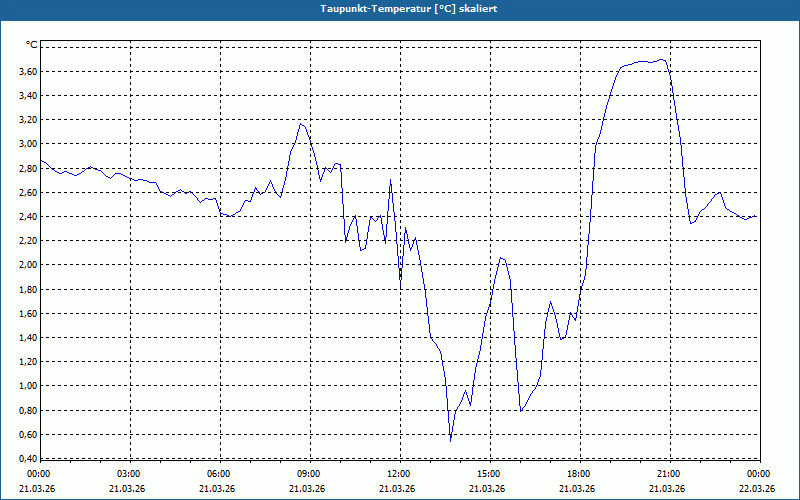Viewport: 800px width, 500px height.
Task: Select the °C unit label on the y-axis
Action: tap(31, 45)
